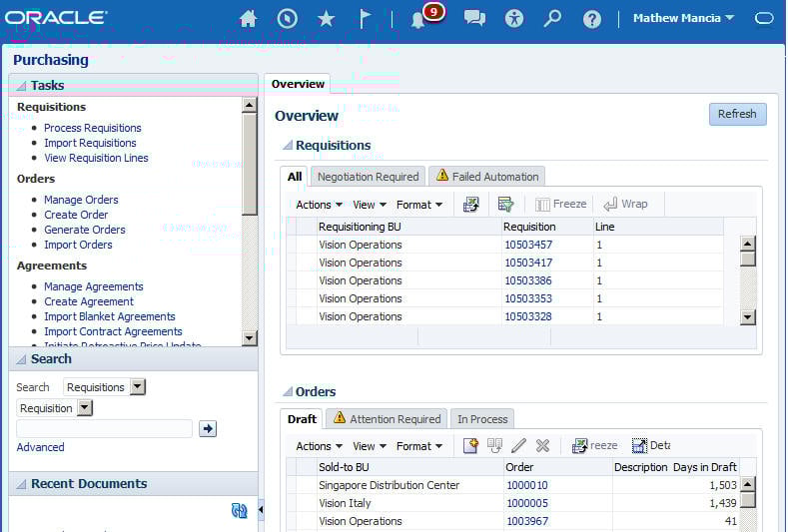Open Import Blanket Agreements link
The height and width of the screenshot is (532, 788).
coord(110,316)
